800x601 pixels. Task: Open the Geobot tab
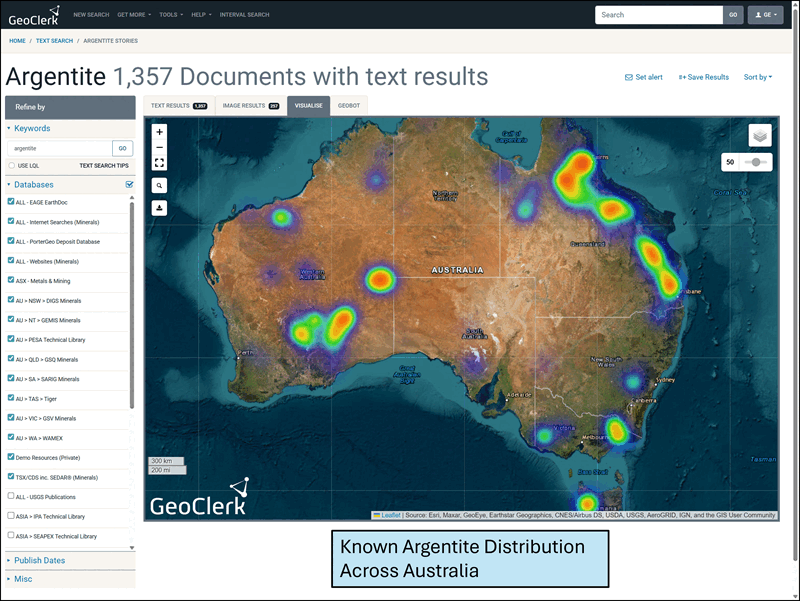[x=349, y=105]
